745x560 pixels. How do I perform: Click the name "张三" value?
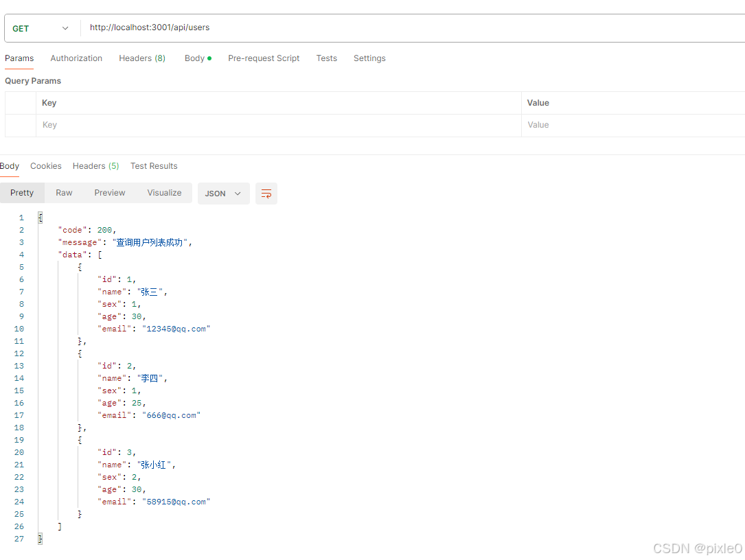tap(150, 292)
